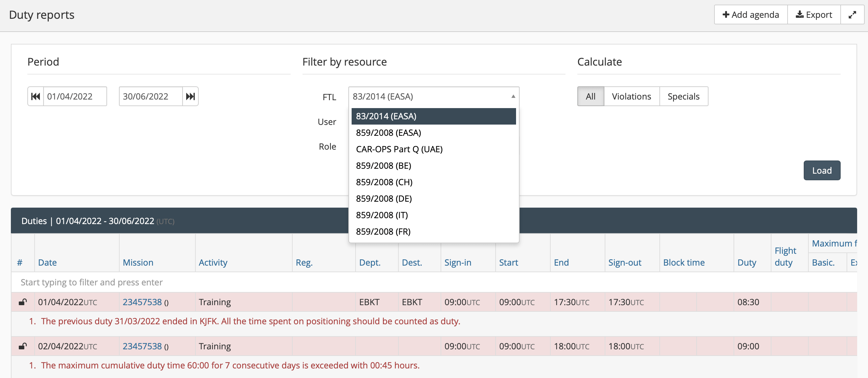Load the duty report results
This screenshot has width=868, height=378.
822,170
